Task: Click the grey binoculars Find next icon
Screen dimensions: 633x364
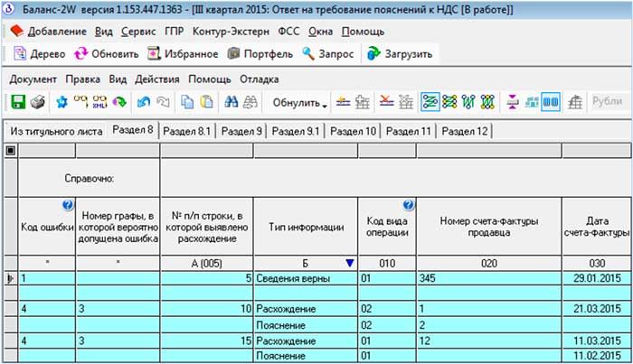Action: coord(250,102)
